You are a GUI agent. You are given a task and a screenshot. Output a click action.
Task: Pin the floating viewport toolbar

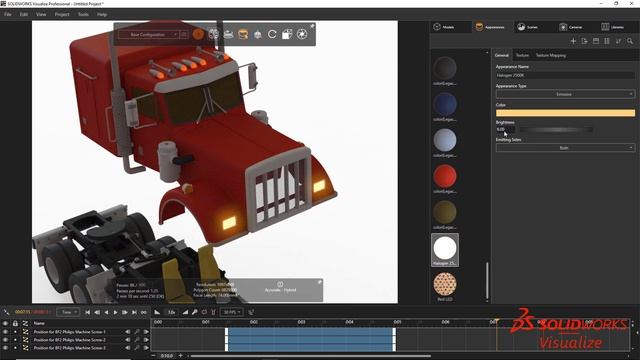[x=312, y=26]
